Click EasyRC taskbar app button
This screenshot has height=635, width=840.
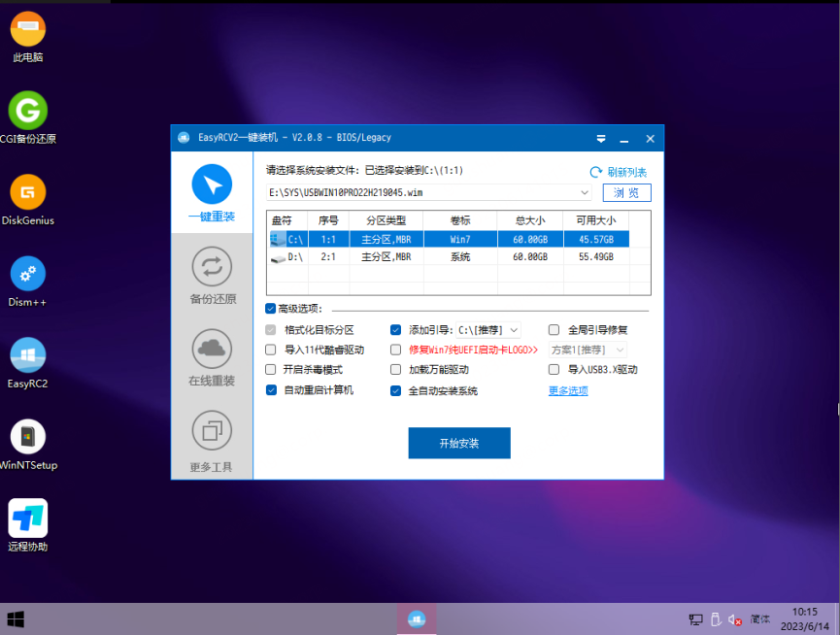(417, 619)
